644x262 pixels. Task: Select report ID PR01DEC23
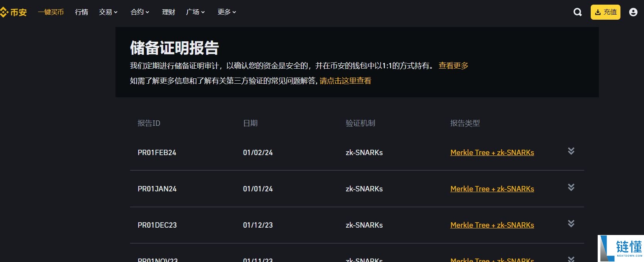tap(157, 225)
